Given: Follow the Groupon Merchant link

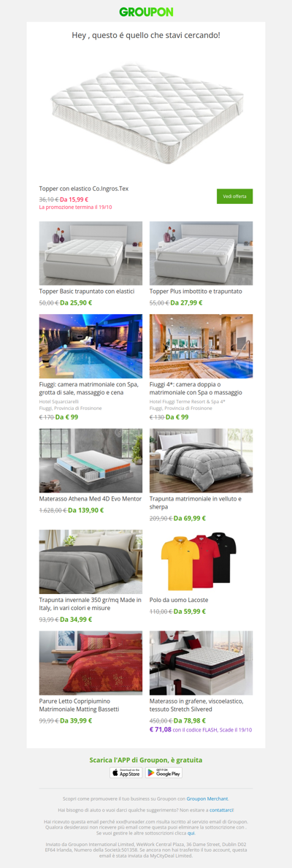Looking at the screenshot, I should [207, 799].
